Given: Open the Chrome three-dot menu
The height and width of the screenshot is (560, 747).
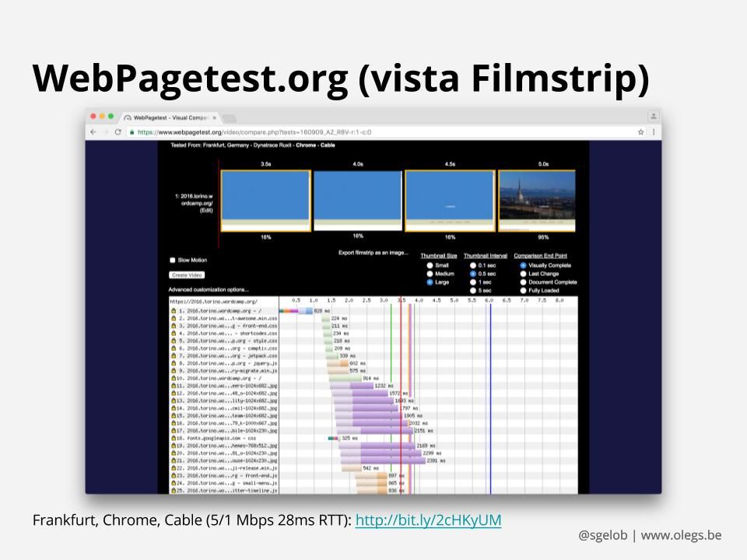Looking at the screenshot, I should click(x=654, y=132).
